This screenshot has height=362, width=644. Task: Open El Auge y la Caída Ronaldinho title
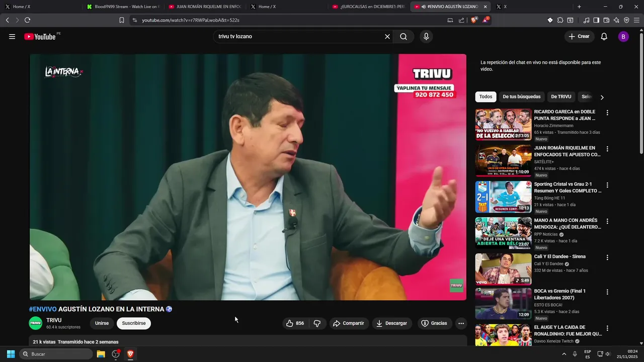[x=568, y=330]
